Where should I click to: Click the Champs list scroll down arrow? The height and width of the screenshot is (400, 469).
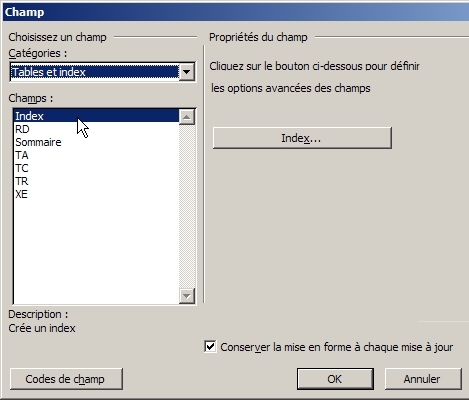pyautogui.click(x=187, y=296)
